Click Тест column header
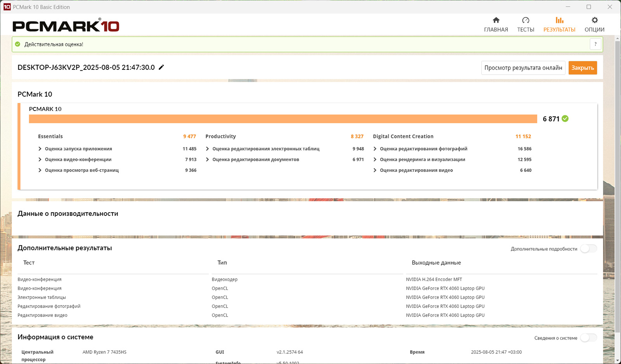This screenshot has width=621, height=364. pos(29,263)
